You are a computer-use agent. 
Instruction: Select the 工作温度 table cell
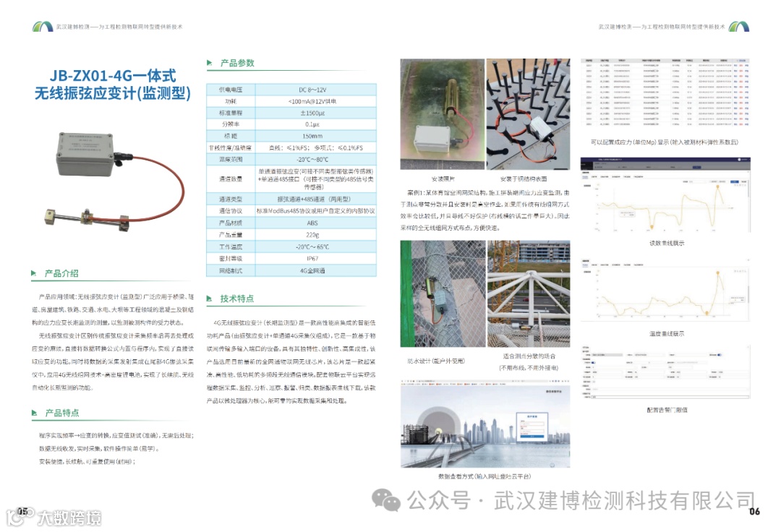point(231,246)
